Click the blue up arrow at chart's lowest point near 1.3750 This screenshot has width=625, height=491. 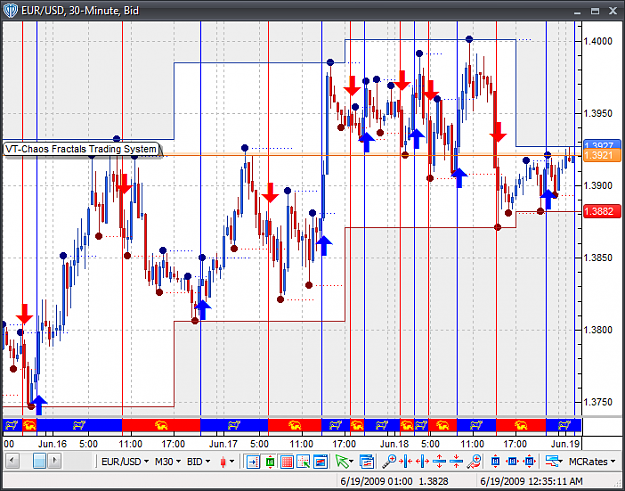39,405
